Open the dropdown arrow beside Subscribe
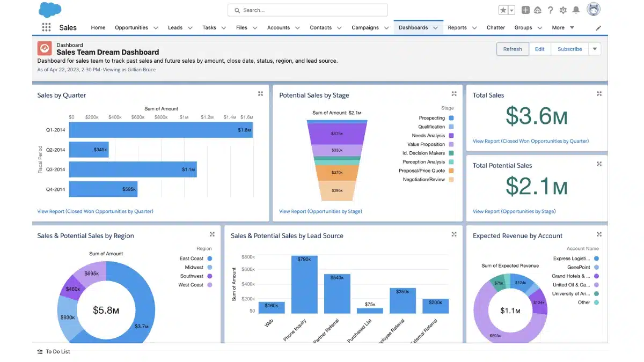Image resolution: width=644 pixels, height=362 pixels. click(594, 49)
